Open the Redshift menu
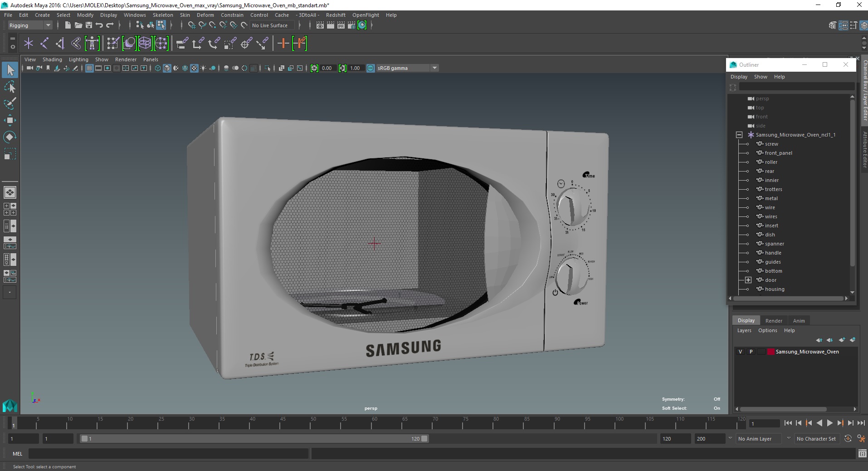This screenshot has height=471, width=868. tap(336, 15)
